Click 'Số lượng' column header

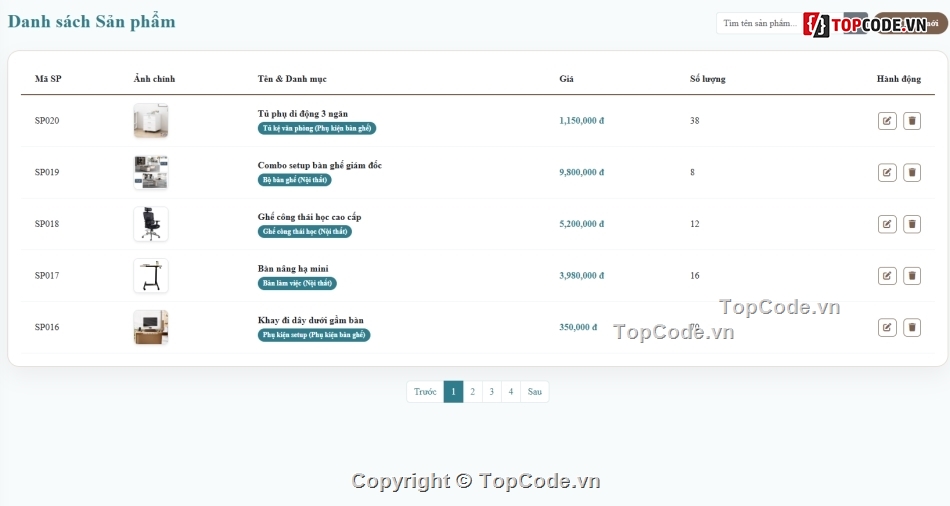(x=708, y=79)
